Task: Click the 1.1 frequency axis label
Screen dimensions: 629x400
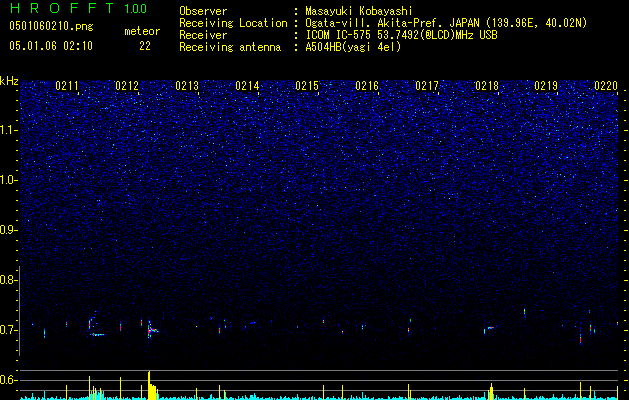Action: click(x=8, y=130)
